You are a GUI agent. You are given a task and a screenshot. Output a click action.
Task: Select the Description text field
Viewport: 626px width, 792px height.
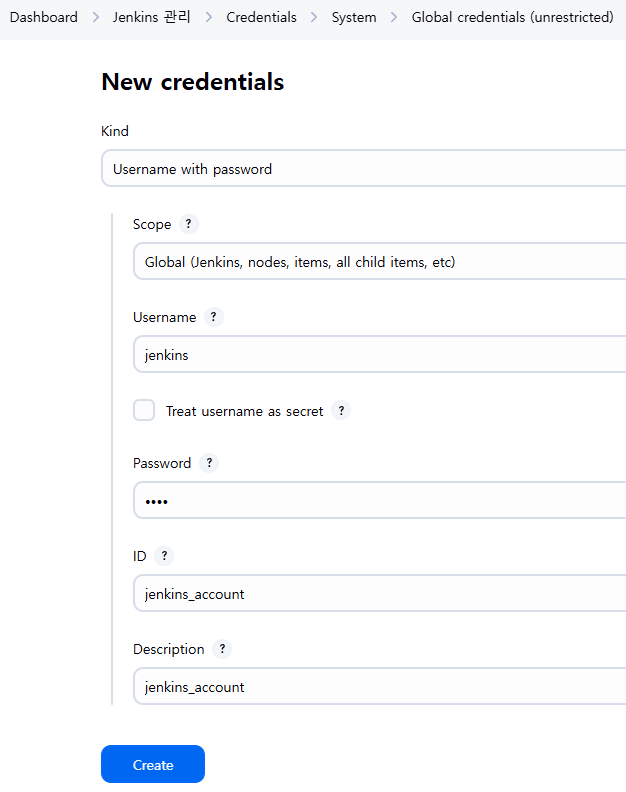[x=380, y=687]
